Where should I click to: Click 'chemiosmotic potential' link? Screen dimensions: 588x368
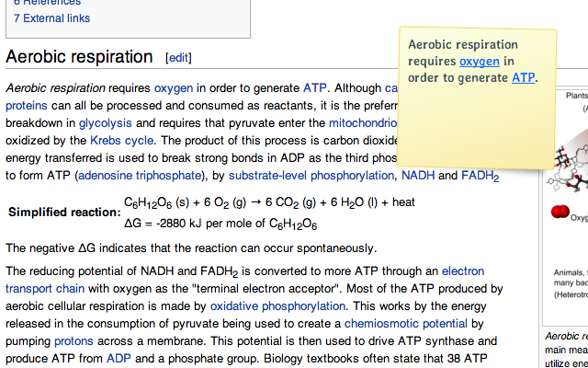(x=408, y=323)
